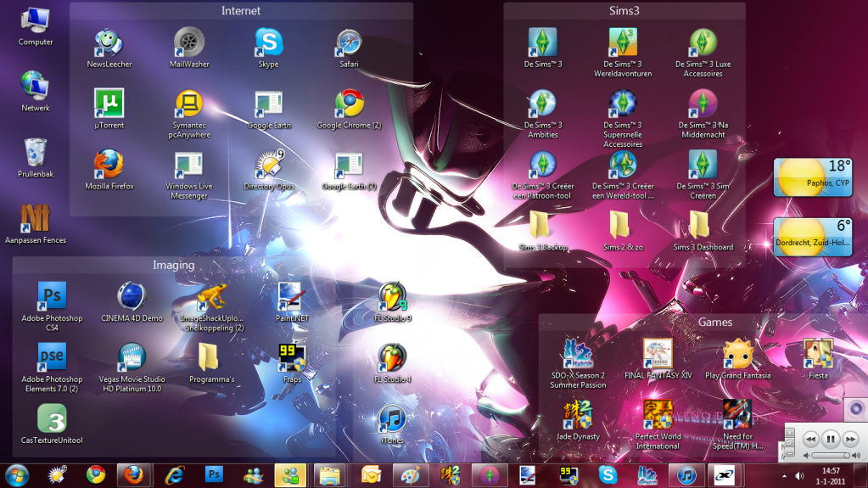Select the ImageShackUploader shortcut with frog icon
Screen dimensions: 868x488
(212, 306)
